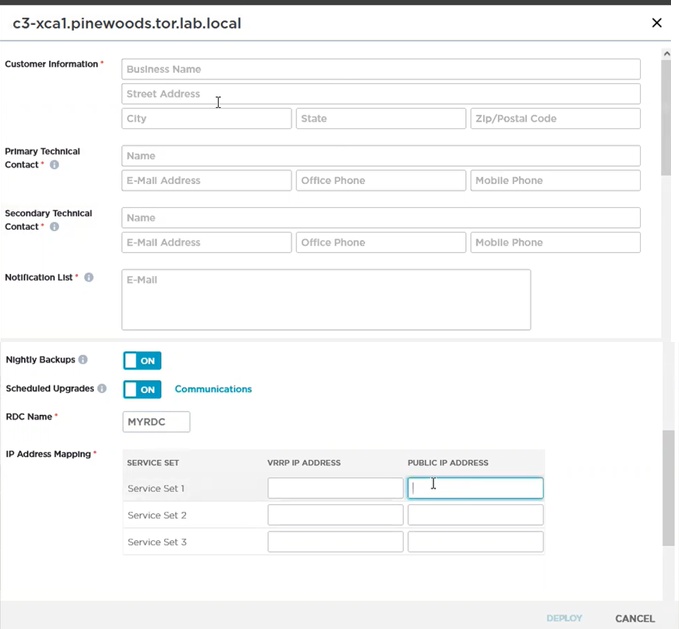
Task: Click the Notification List info icon
Action: [89, 277]
